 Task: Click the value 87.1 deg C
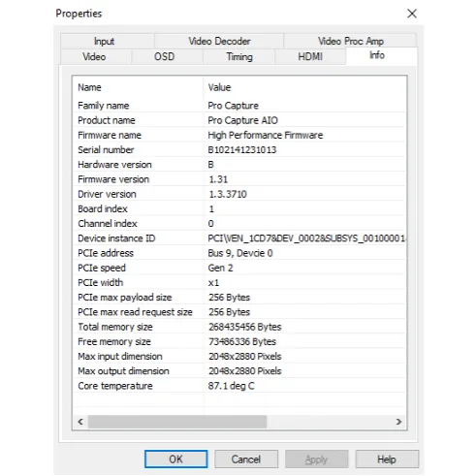coord(231,386)
